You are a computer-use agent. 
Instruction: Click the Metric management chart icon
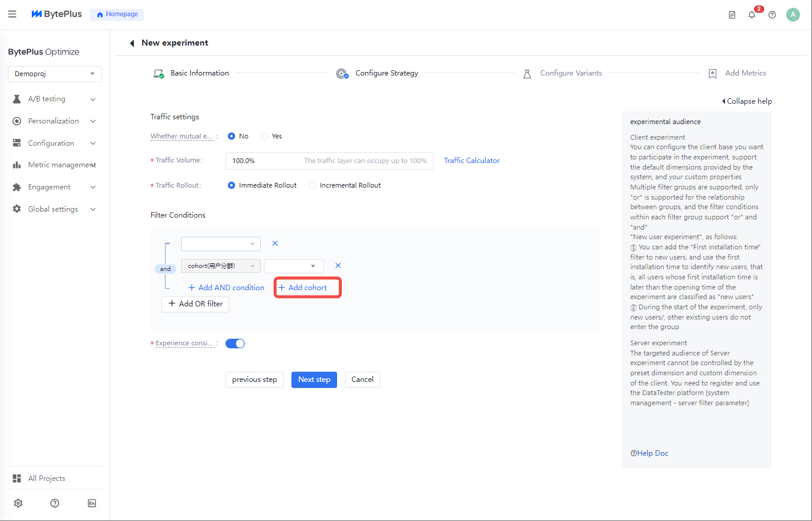pos(17,165)
